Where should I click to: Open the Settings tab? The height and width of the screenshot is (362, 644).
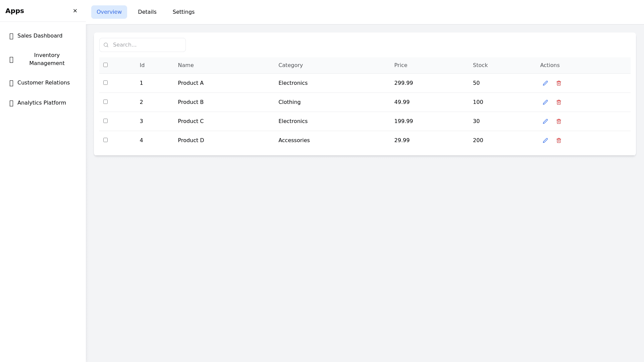(x=183, y=12)
